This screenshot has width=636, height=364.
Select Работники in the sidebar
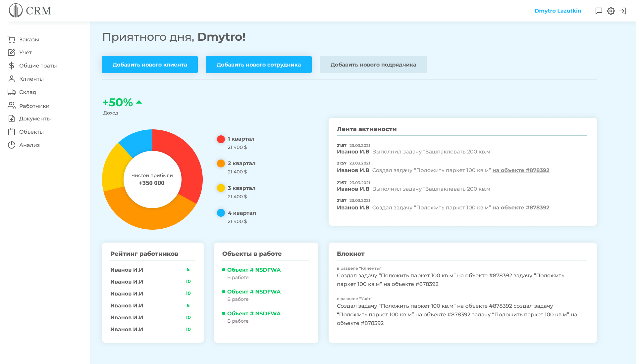tap(34, 106)
